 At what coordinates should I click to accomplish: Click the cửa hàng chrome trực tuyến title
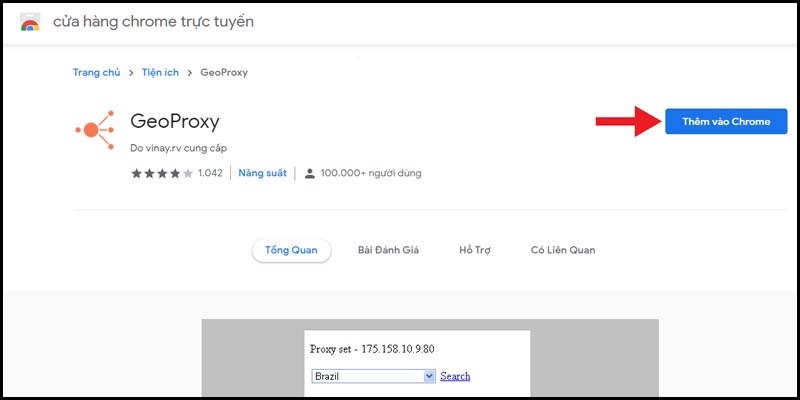153,22
